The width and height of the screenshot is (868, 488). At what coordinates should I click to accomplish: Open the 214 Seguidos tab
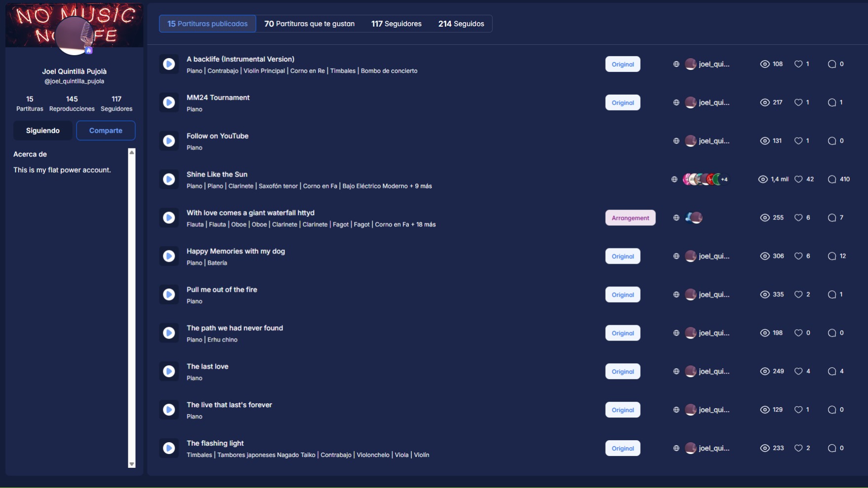pyautogui.click(x=461, y=24)
